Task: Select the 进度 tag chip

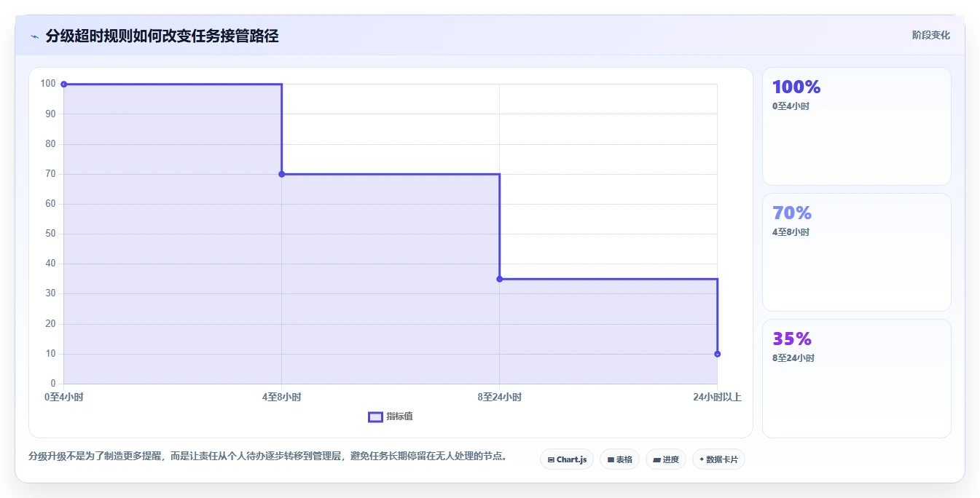Action: tap(666, 459)
